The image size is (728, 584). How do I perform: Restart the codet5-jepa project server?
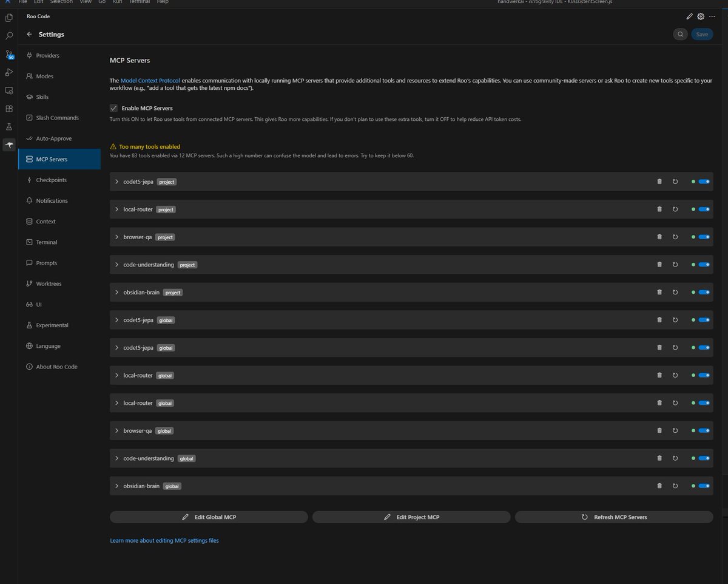675,182
